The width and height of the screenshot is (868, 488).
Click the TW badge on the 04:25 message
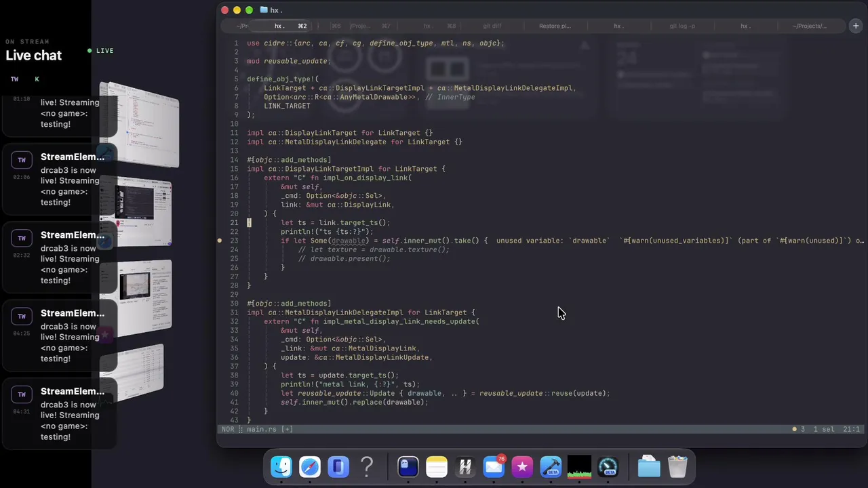click(22, 316)
